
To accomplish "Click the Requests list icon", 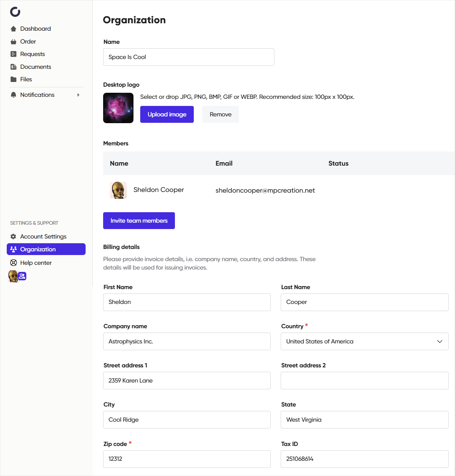I will pos(13,54).
